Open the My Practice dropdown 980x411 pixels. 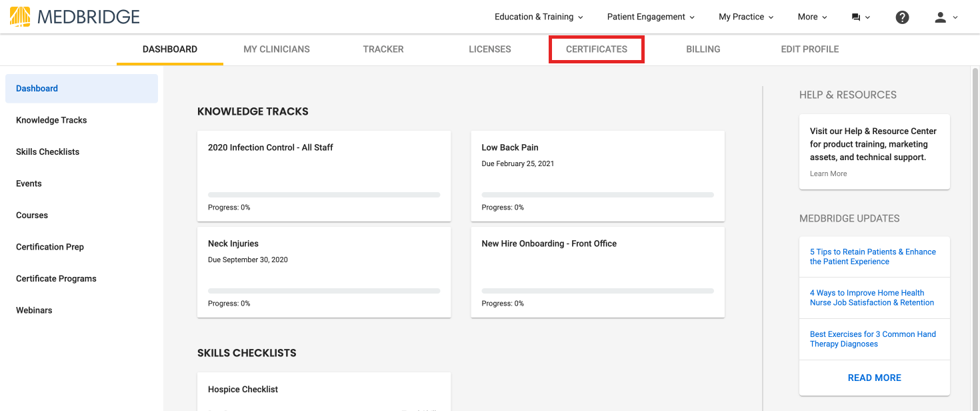pyautogui.click(x=745, y=16)
